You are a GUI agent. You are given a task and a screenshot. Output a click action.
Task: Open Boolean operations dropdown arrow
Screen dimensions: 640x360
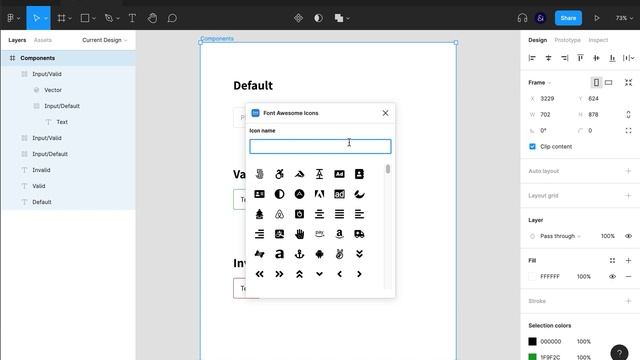(x=348, y=18)
